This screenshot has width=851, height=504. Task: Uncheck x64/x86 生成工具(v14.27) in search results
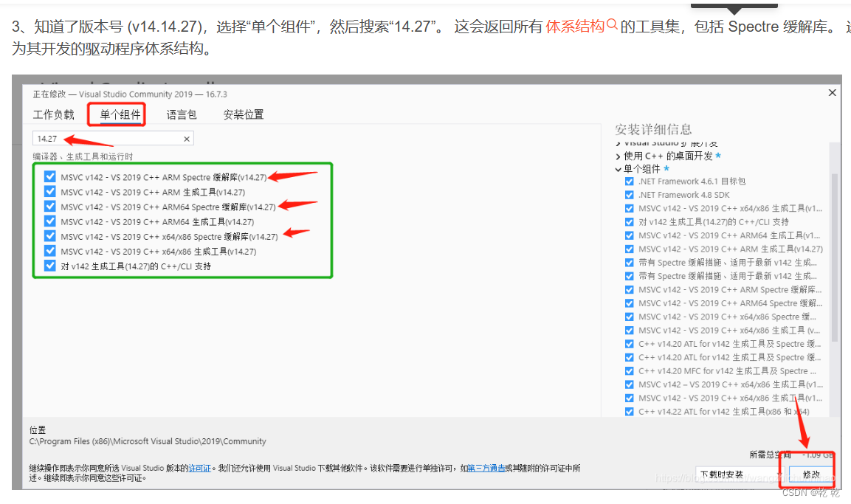50,251
